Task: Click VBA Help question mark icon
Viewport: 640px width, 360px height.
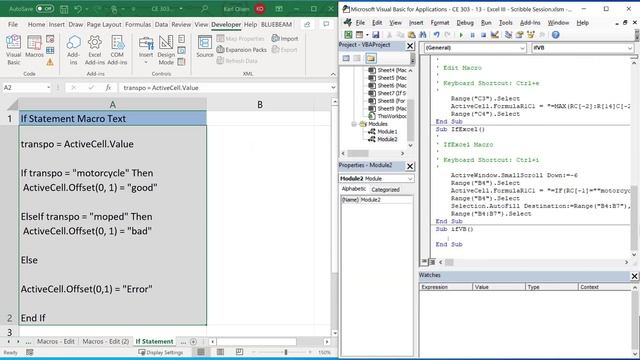Action: [x=556, y=35]
